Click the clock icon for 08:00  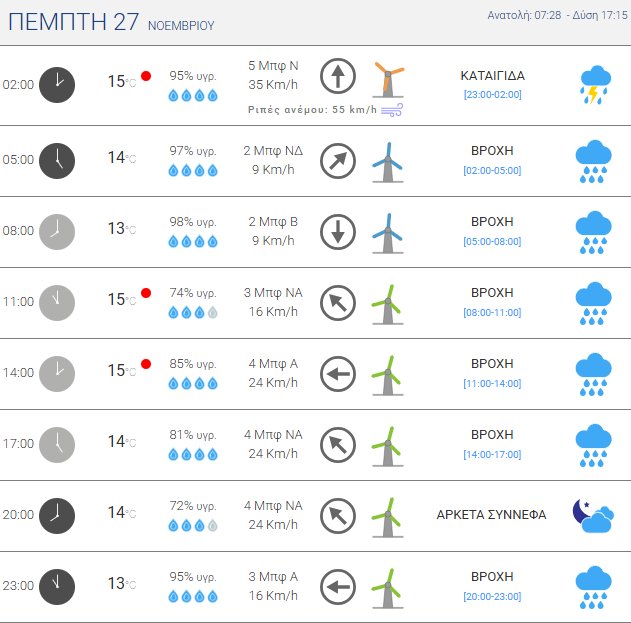click(57, 231)
